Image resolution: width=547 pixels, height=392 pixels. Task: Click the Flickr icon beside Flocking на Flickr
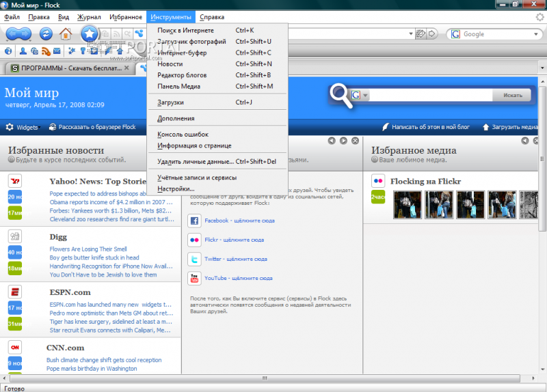(378, 181)
